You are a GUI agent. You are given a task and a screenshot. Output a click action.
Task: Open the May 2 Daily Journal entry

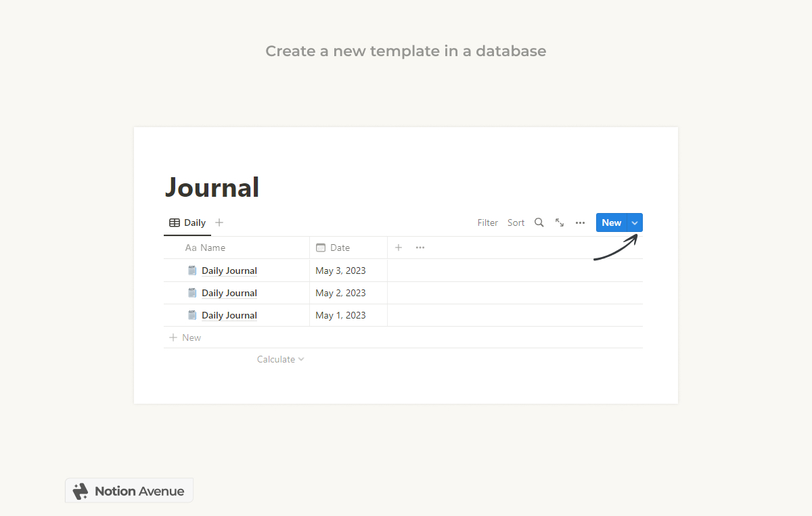pyautogui.click(x=229, y=292)
